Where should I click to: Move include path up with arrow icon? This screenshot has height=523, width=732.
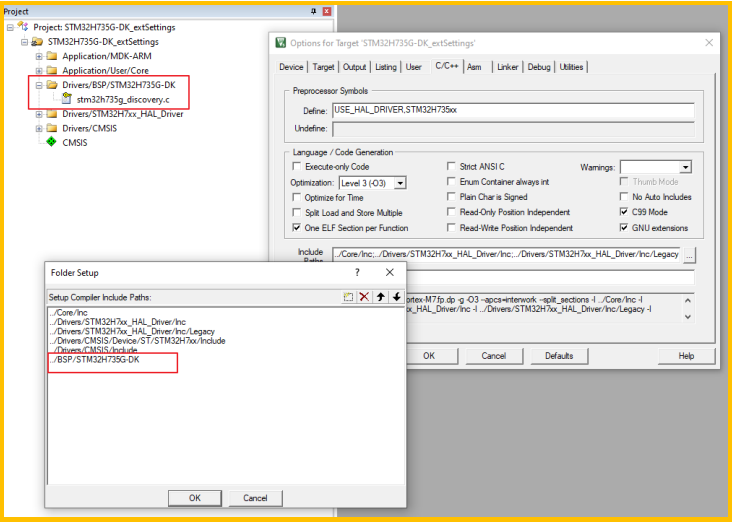click(x=380, y=297)
